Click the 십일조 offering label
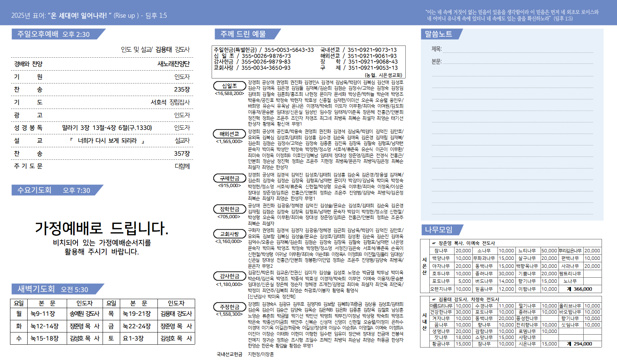This screenshot has width=617, height=364. tap(230, 86)
